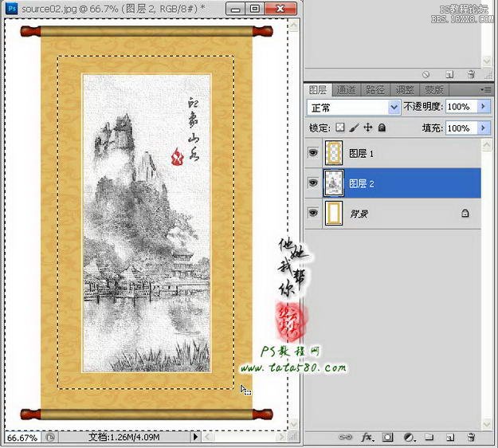Screen dimensions: 498x448
Task: Select the 图层 2 layer row
Action: click(x=393, y=183)
